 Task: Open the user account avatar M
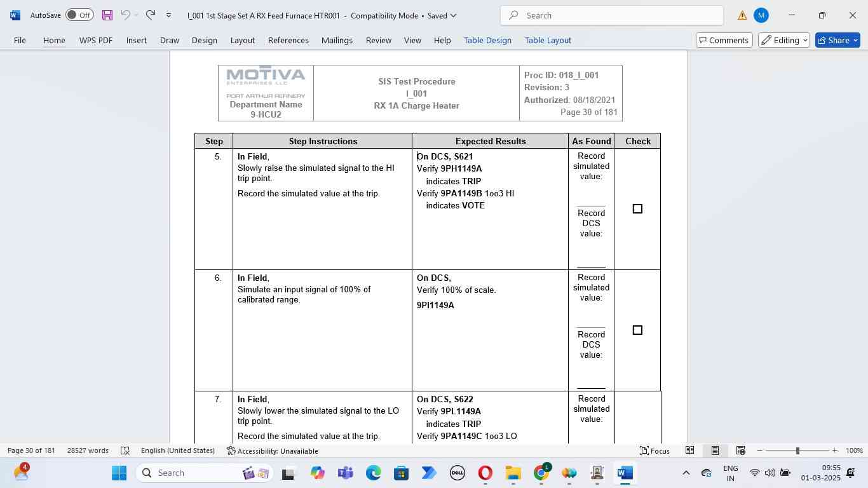click(761, 15)
